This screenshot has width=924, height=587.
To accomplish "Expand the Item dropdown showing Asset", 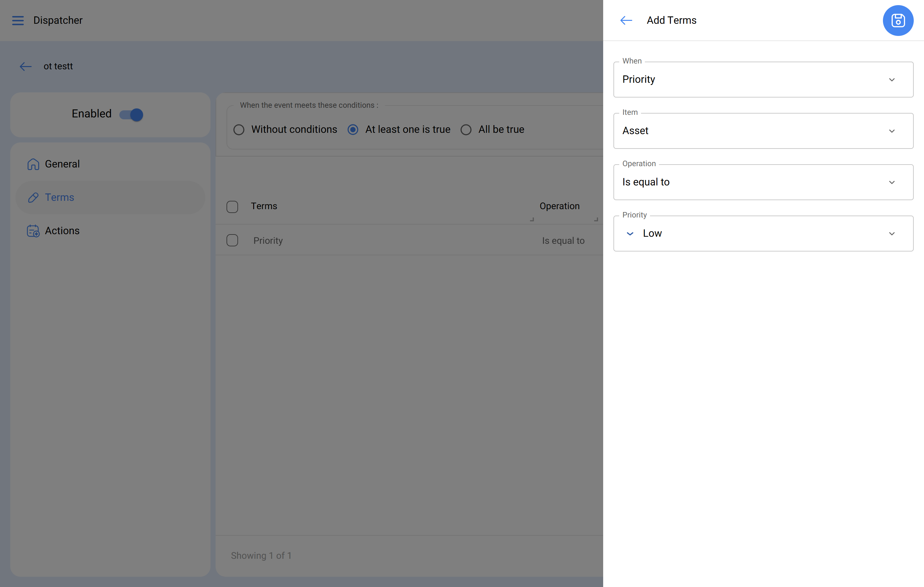I will tap(763, 131).
